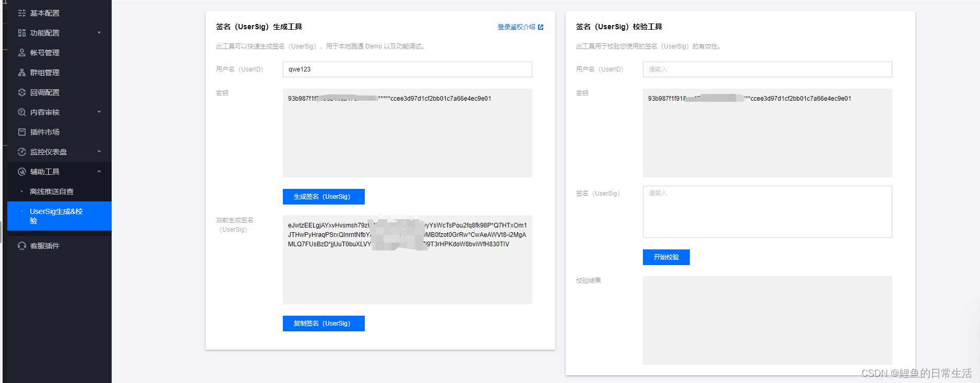980x383 pixels.
Task: Click the 功能配置 grid icon
Action: tap(22, 33)
